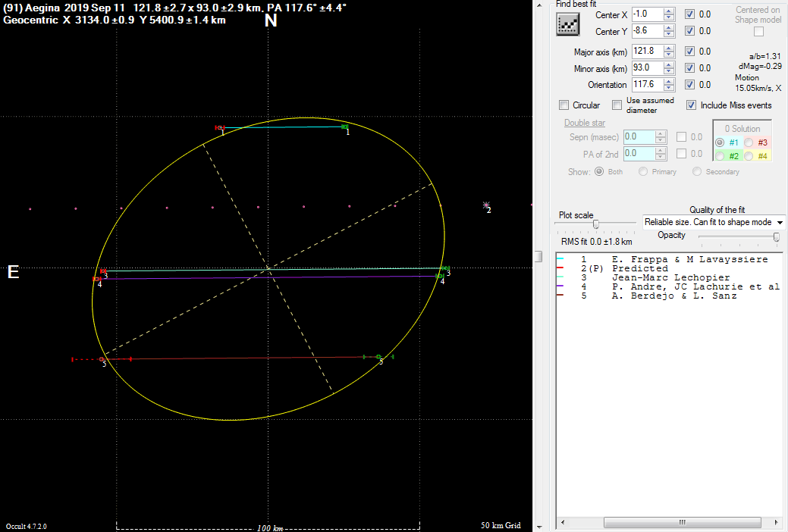The width and height of the screenshot is (788, 532).
Task: Click the Minor axis input field
Action: [647, 68]
